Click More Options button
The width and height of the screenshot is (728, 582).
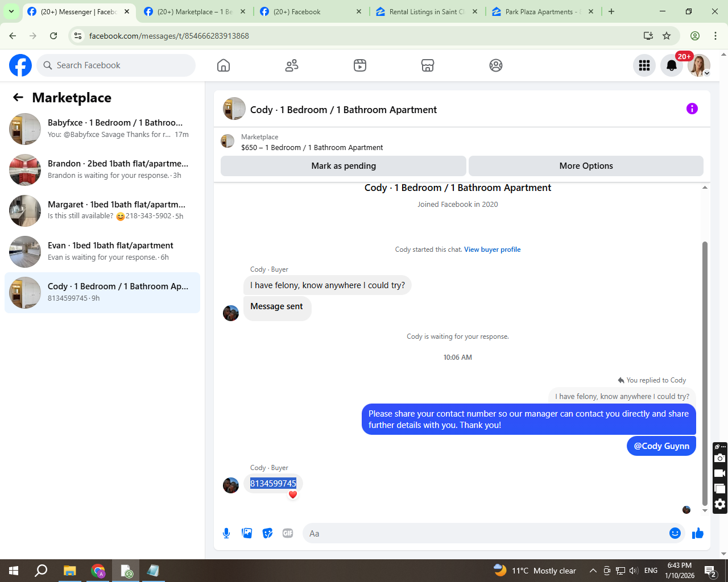(x=586, y=166)
